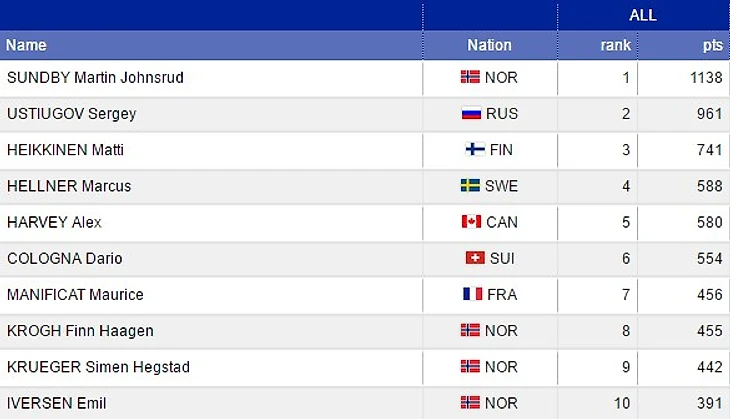730x419 pixels.
Task: Open USTIUGOV Sergey's athlete link
Action: [x=72, y=114]
